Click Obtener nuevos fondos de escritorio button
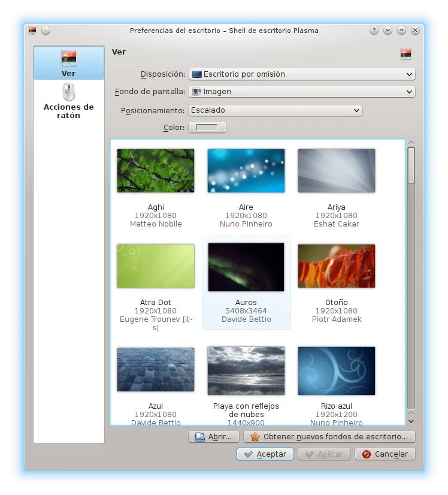Viewport: 448px width, 495px height. point(329,437)
